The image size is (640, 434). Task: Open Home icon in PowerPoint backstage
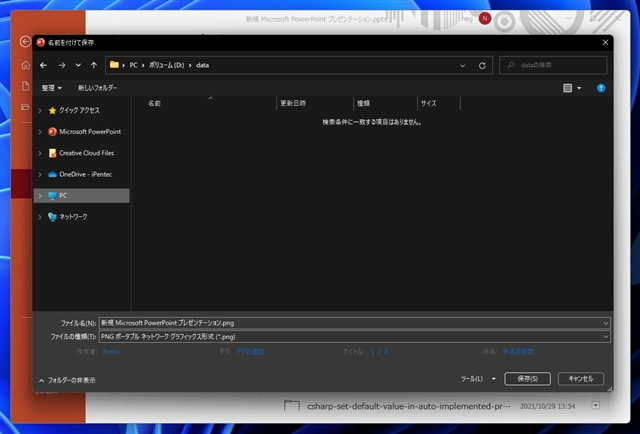coord(26,65)
